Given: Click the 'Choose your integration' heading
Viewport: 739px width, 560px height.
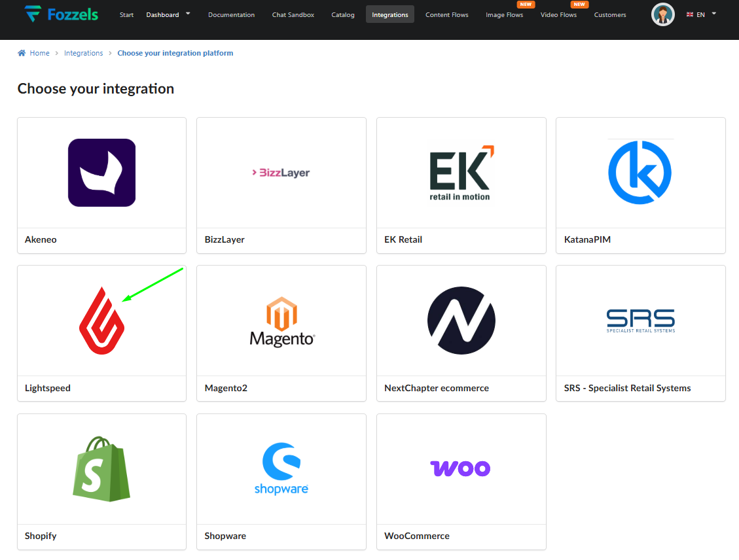Looking at the screenshot, I should [96, 88].
